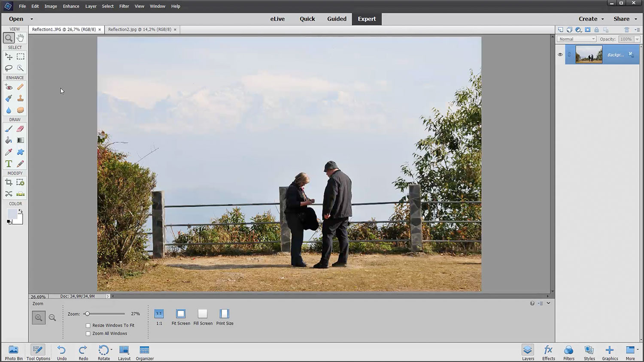Click the Zoom Out magnifier button
Viewport: 644px width, 362px height.
(52, 318)
